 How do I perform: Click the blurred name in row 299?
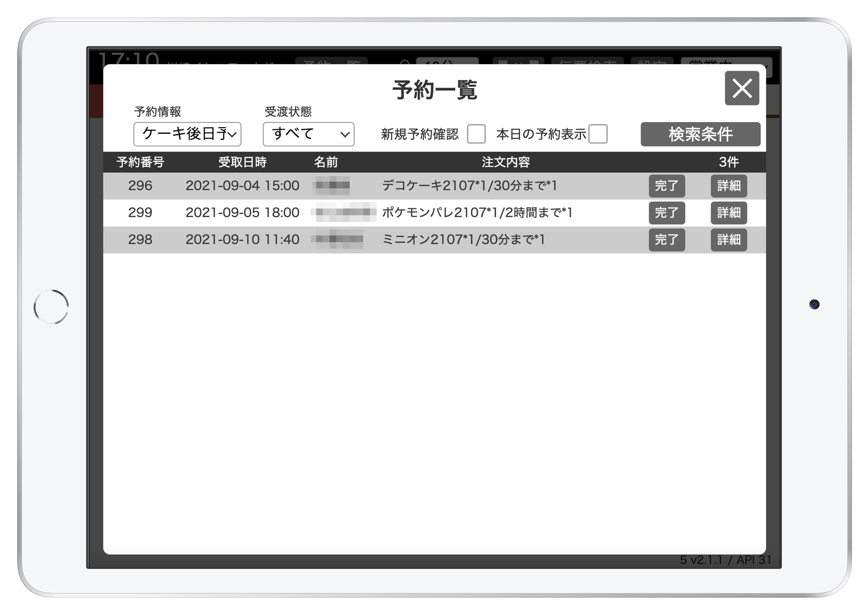pos(343,212)
